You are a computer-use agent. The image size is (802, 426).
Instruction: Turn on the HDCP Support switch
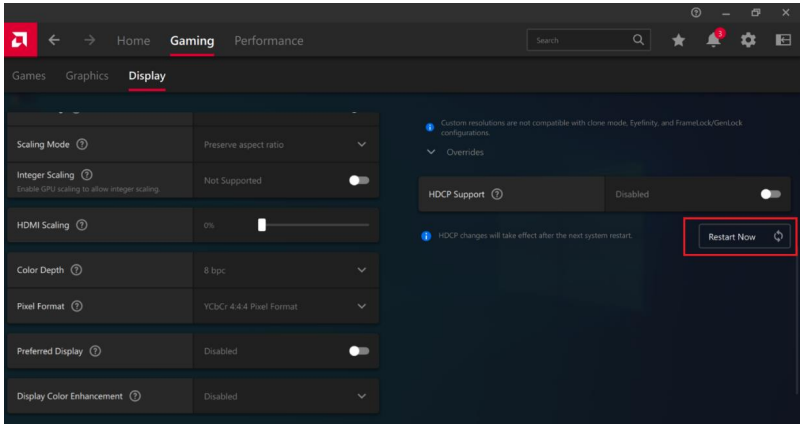point(769,194)
